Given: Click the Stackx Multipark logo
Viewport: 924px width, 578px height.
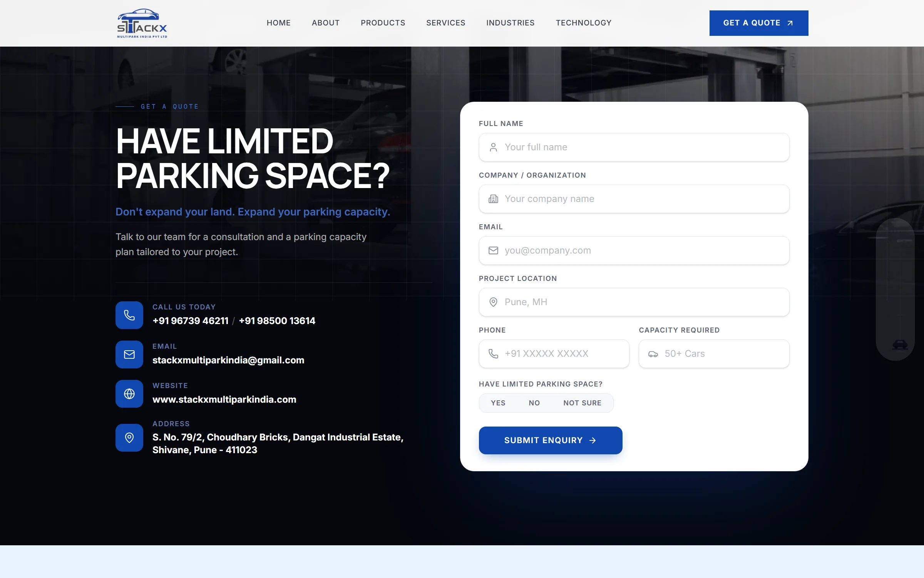Looking at the screenshot, I should click(x=142, y=23).
